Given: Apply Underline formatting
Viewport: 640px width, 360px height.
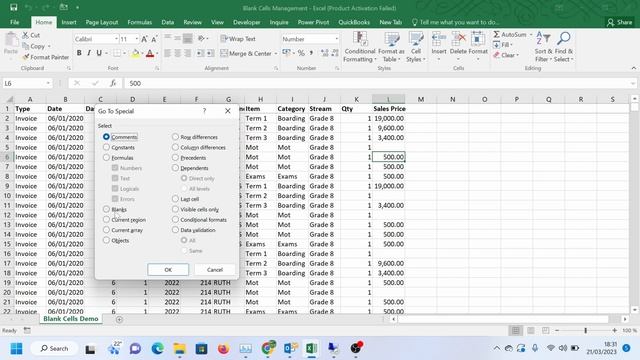Looking at the screenshot, I should click(99, 53).
